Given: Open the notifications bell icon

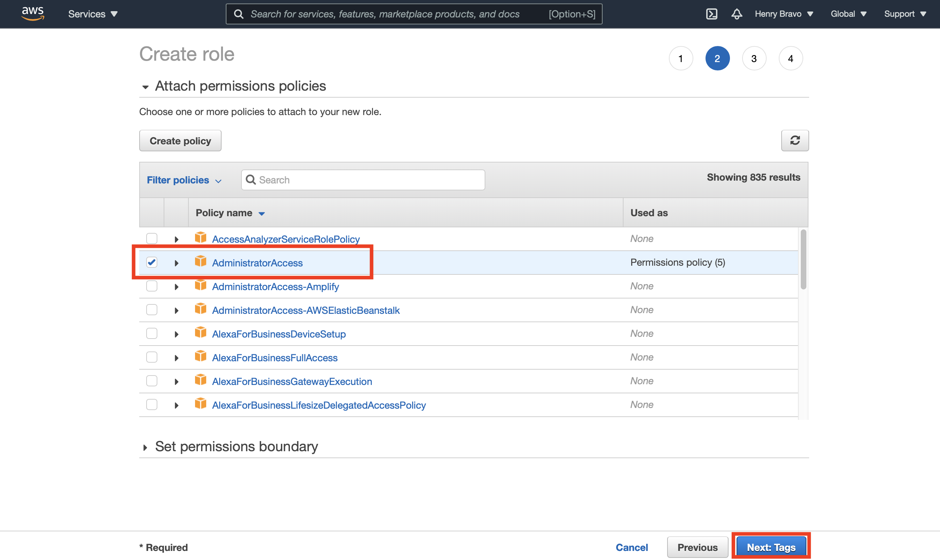Looking at the screenshot, I should tap(737, 14).
